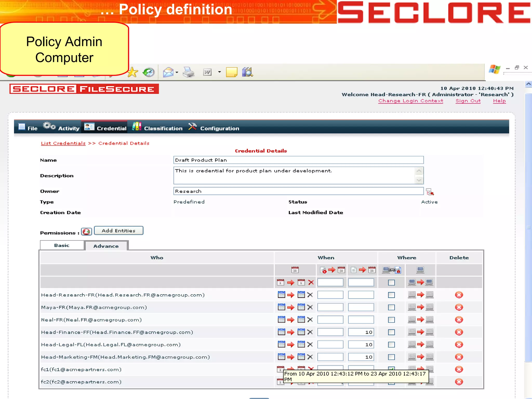Click the second When field for Head-Finance-FF
Viewport: 532px width, 399px height.
pos(361,332)
